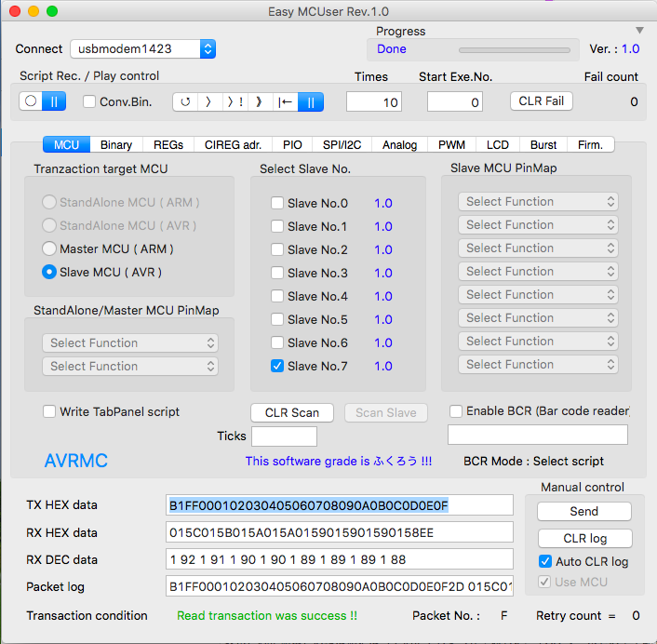The height and width of the screenshot is (644, 657).
Task: Open first Slave MCU PinMap Select Function dropdown
Action: 538,202
